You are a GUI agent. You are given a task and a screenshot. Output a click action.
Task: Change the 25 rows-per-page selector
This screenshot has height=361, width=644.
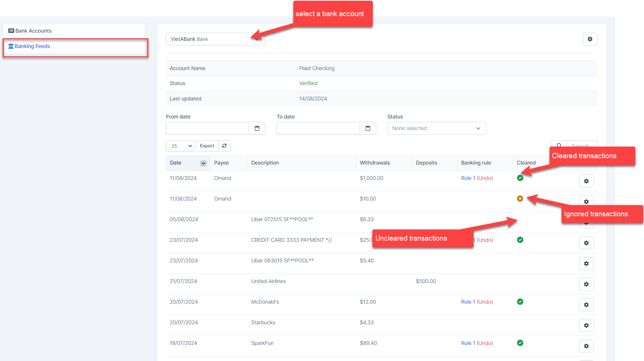(180, 146)
